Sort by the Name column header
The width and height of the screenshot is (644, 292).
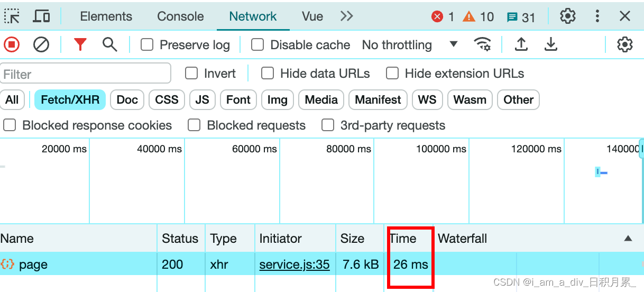pyautogui.click(x=78, y=239)
